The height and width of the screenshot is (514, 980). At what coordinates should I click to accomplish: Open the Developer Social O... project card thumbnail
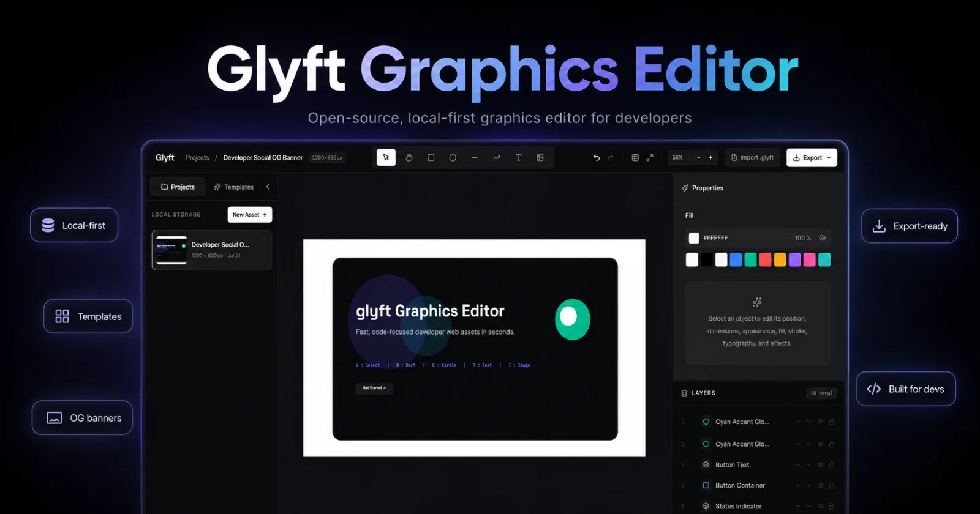(171, 250)
